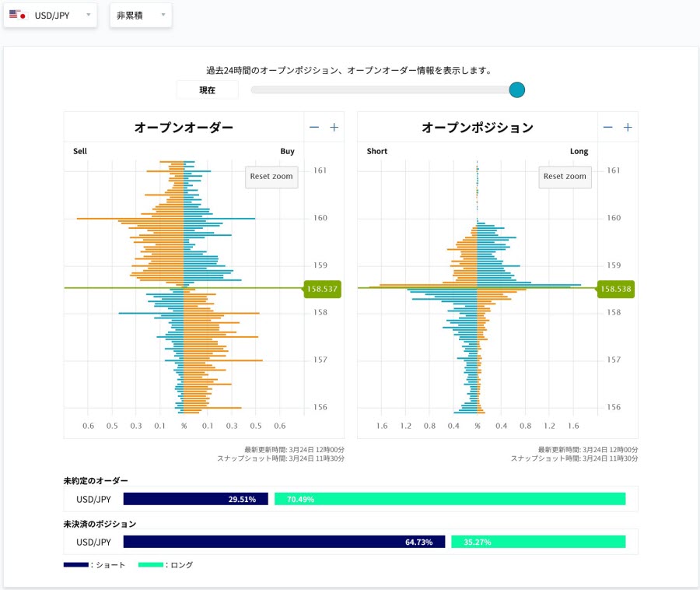Screen dimensions: 700x590
Task: Click the 29.51% short orders bar
Action: tap(195, 499)
